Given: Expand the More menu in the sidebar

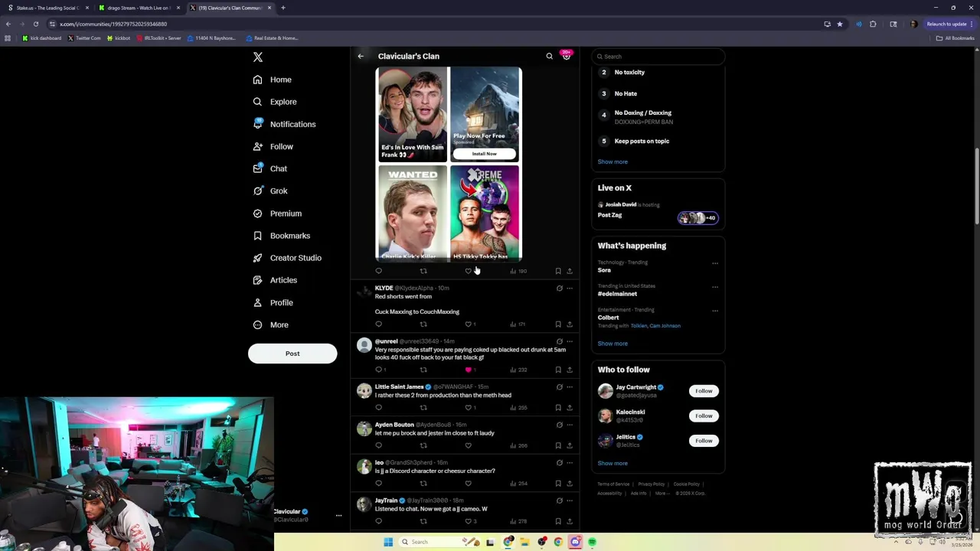Looking at the screenshot, I should (x=270, y=324).
